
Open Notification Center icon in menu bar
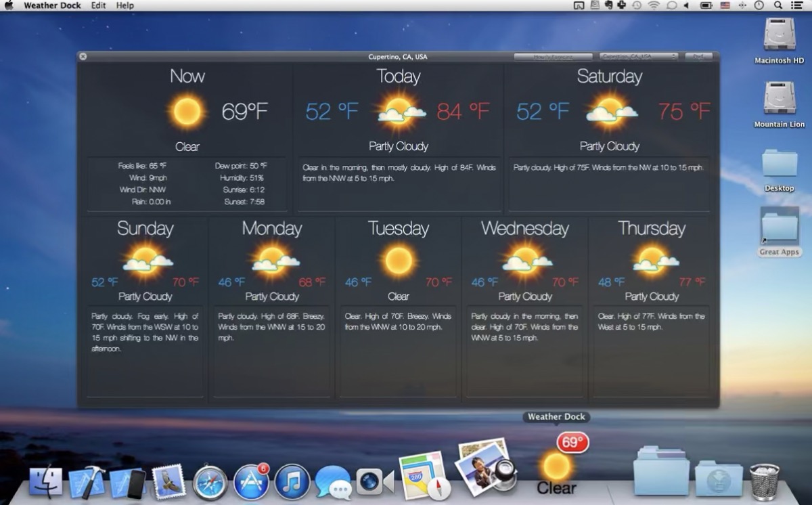click(796, 5)
